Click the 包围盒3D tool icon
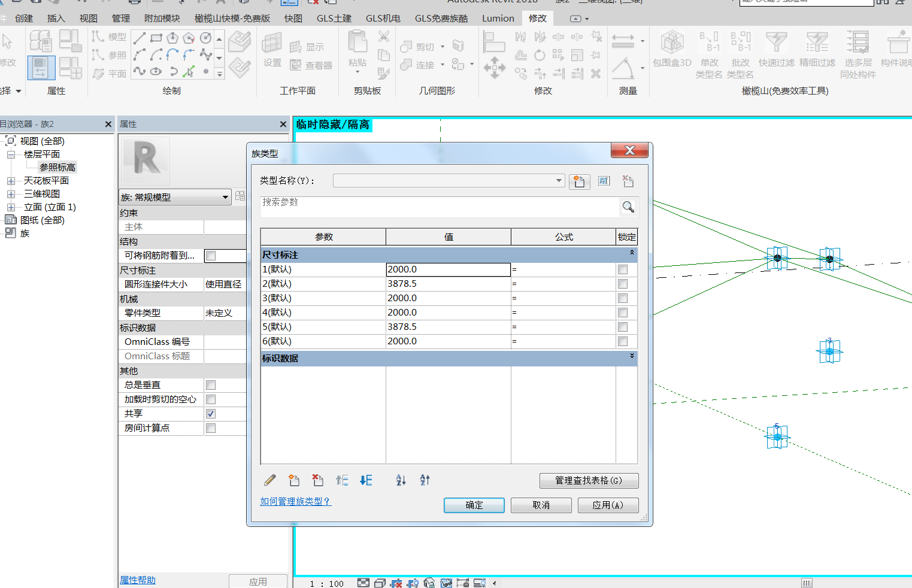 coord(672,43)
